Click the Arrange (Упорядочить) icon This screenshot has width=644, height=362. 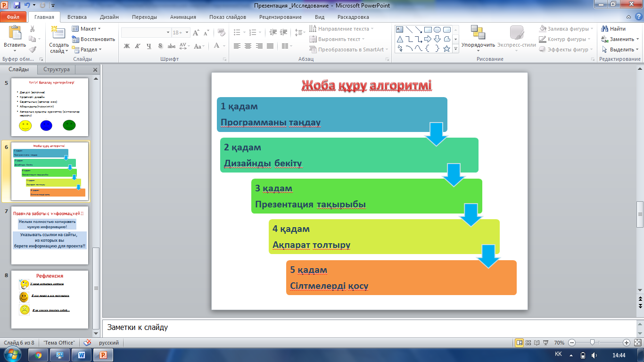(x=478, y=32)
